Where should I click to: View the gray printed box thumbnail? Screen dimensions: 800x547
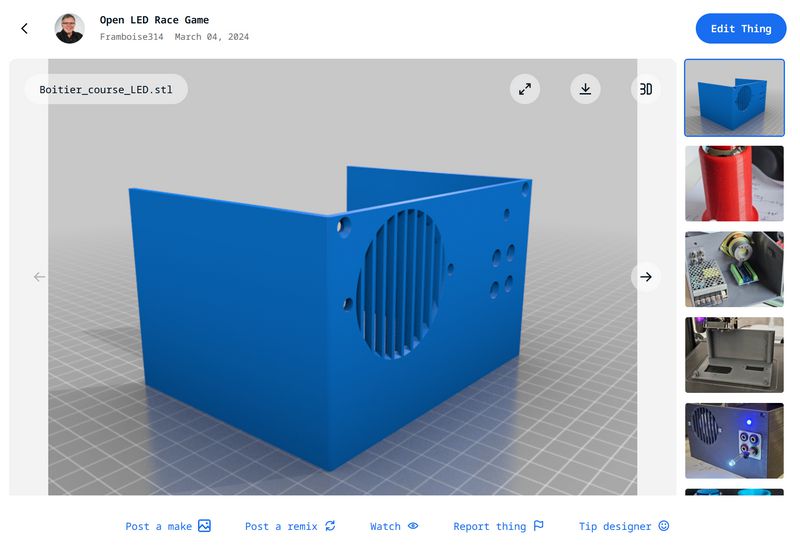pos(734,355)
